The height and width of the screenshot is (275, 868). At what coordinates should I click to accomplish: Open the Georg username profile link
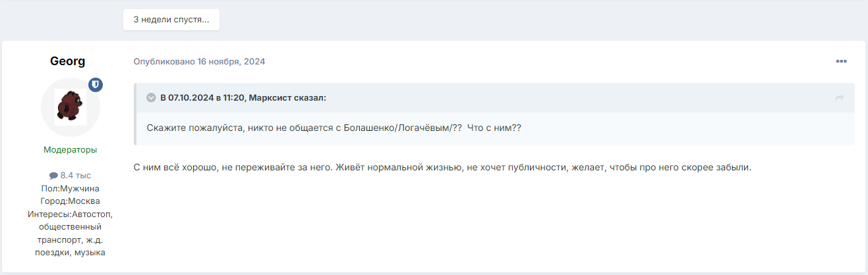coord(67,61)
